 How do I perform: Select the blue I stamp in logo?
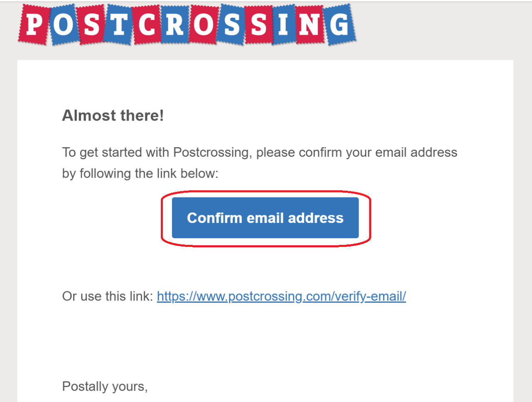[283, 25]
